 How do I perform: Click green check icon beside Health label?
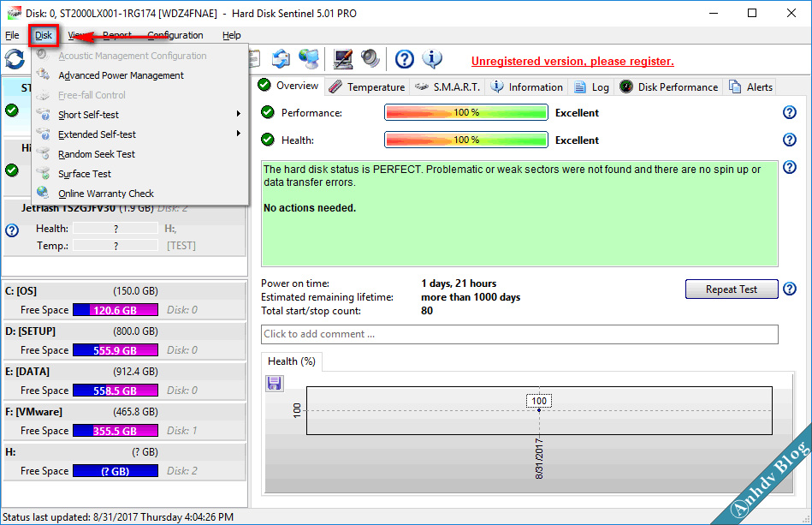[268, 140]
